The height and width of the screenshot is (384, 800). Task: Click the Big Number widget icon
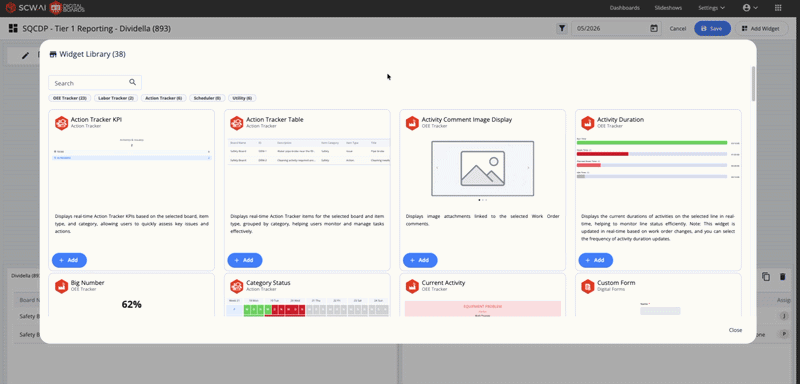(62, 286)
